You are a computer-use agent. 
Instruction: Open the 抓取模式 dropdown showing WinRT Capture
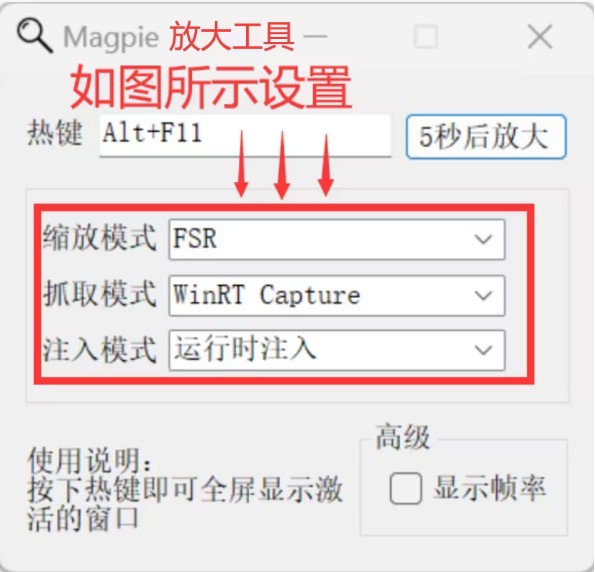coord(337,296)
